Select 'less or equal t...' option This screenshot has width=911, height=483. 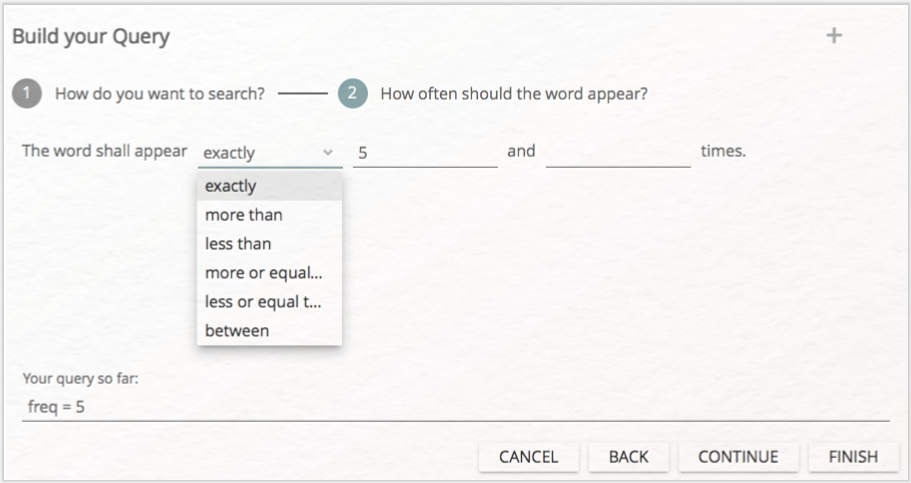[x=270, y=302]
